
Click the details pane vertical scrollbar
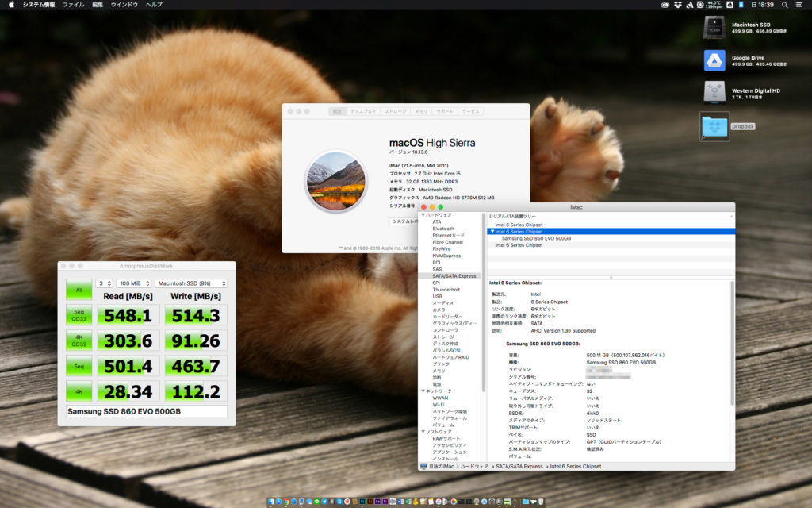[x=732, y=343]
